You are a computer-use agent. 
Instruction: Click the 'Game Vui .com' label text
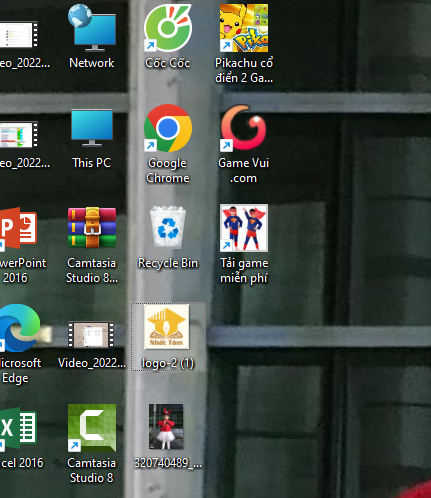point(244,170)
